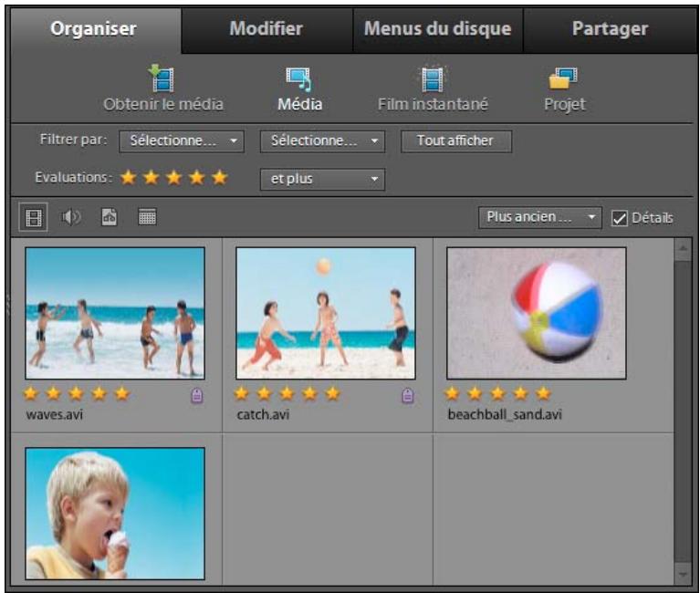Screen dimensions: 700x593
Task: Click the tag icon on waves.avi
Action: tap(197, 395)
